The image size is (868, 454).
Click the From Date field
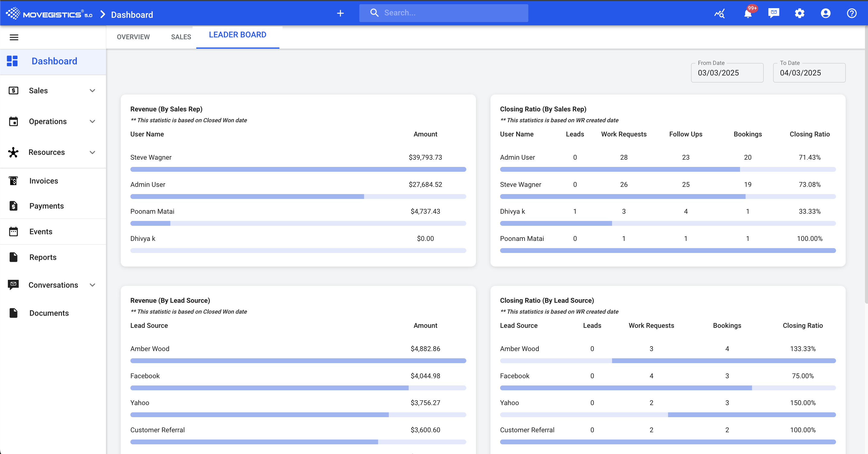[x=727, y=73]
